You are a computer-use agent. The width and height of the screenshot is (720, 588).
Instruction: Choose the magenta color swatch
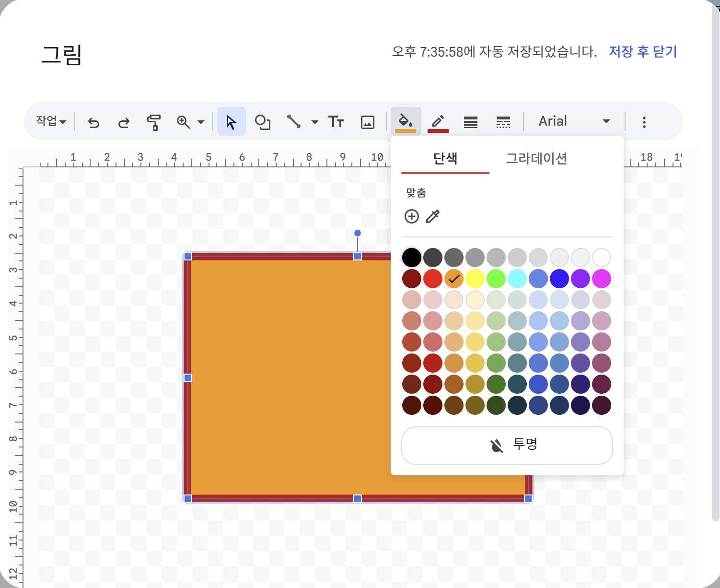602,279
